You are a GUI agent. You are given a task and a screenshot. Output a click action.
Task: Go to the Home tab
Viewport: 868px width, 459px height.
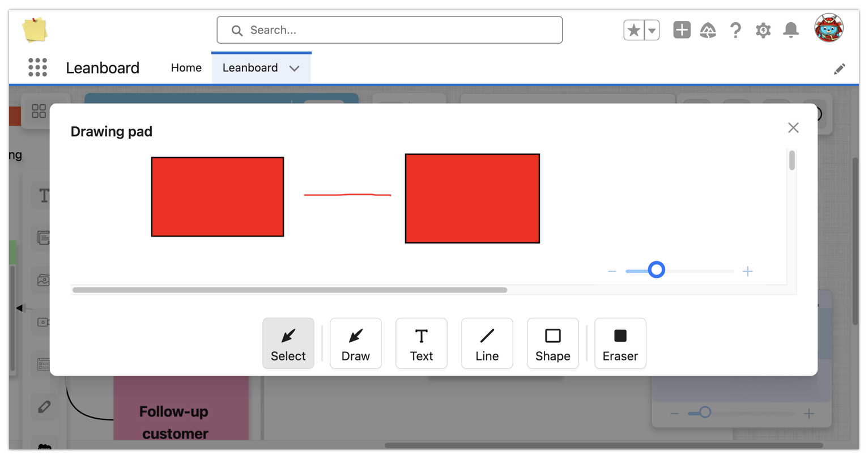pos(186,67)
